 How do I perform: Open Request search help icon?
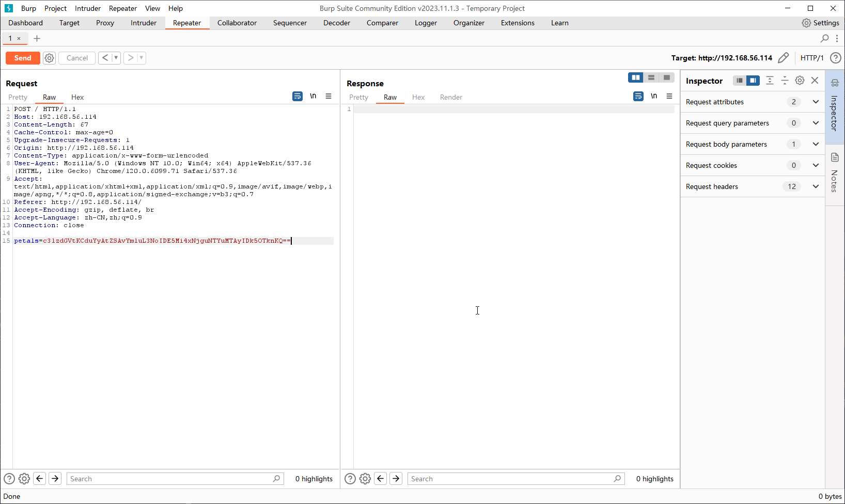pyautogui.click(x=9, y=479)
